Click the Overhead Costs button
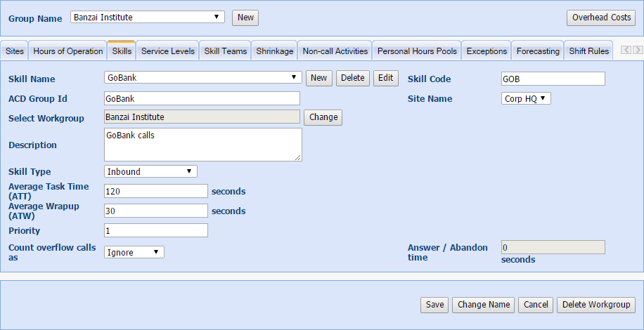The width and height of the screenshot is (644, 330). [601, 18]
